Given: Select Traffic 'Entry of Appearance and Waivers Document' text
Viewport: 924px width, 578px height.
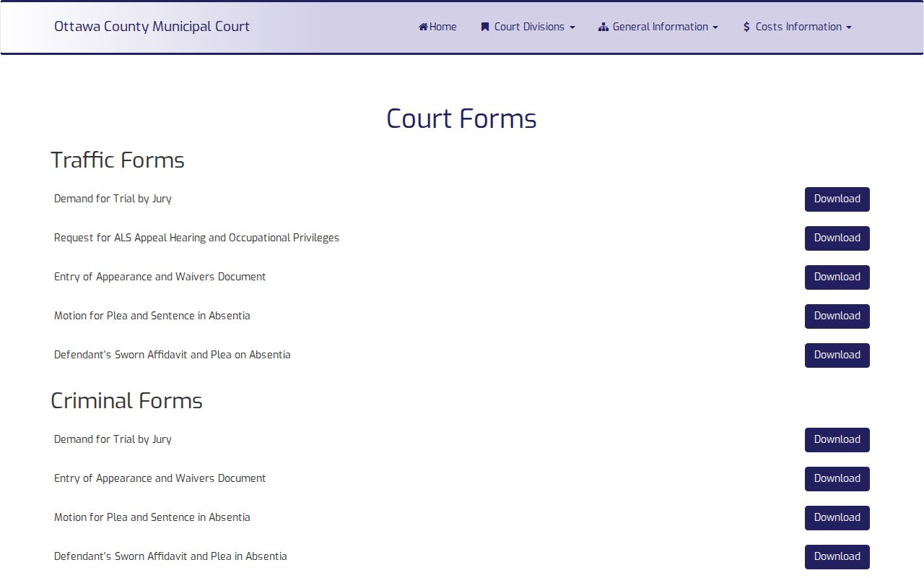Looking at the screenshot, I should pyautogui.click(x=160, y=277).
